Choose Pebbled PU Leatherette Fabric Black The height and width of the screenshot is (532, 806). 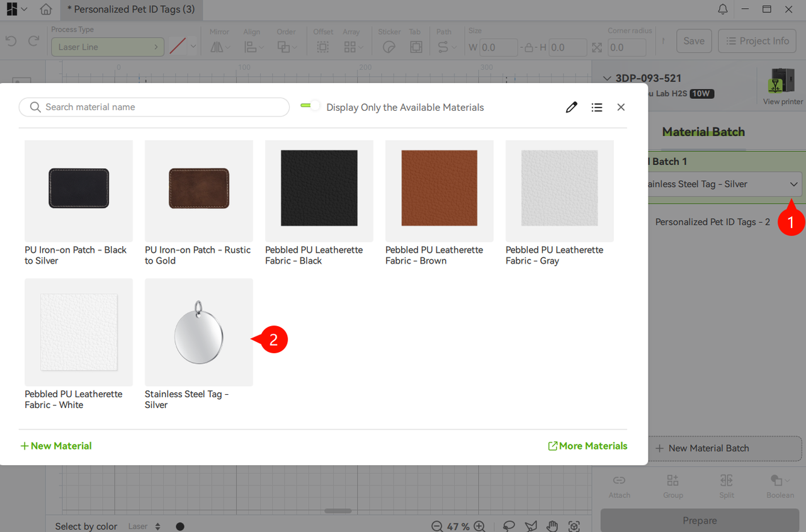coord(319,203)
